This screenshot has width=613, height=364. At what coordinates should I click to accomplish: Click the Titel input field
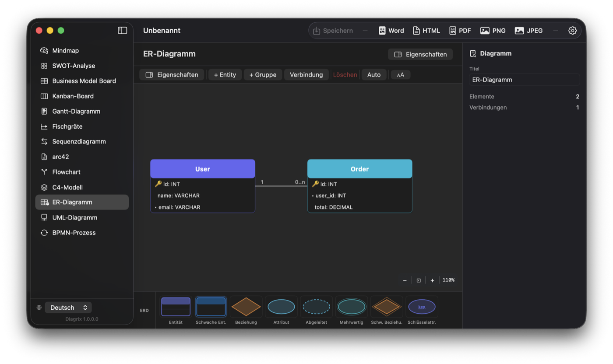coord(524,80)
